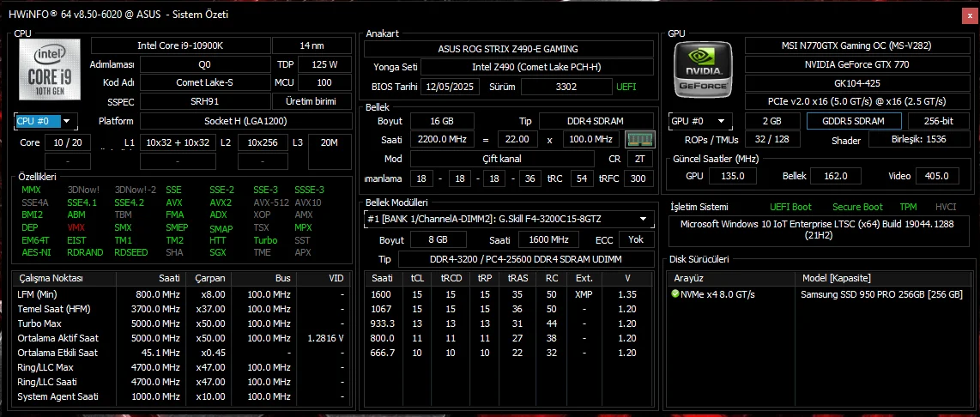
Task: Click the NVIDIA GeForce logo
Action: point(704,69)
